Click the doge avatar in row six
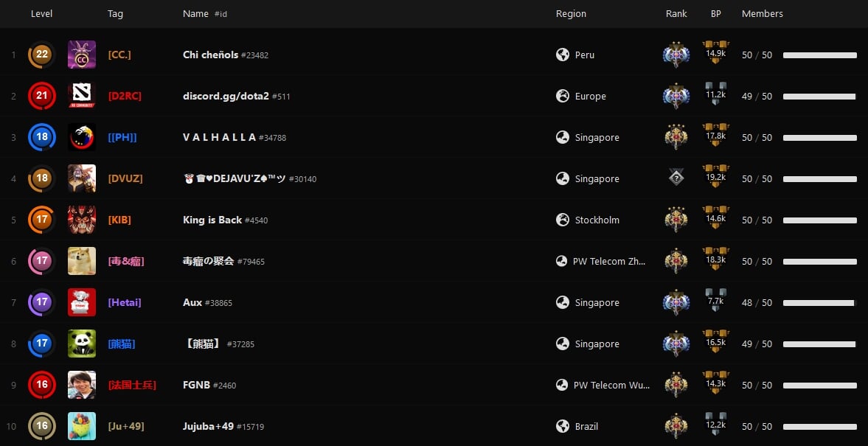This screenshot has height=446, width=868. click(82, 261)
